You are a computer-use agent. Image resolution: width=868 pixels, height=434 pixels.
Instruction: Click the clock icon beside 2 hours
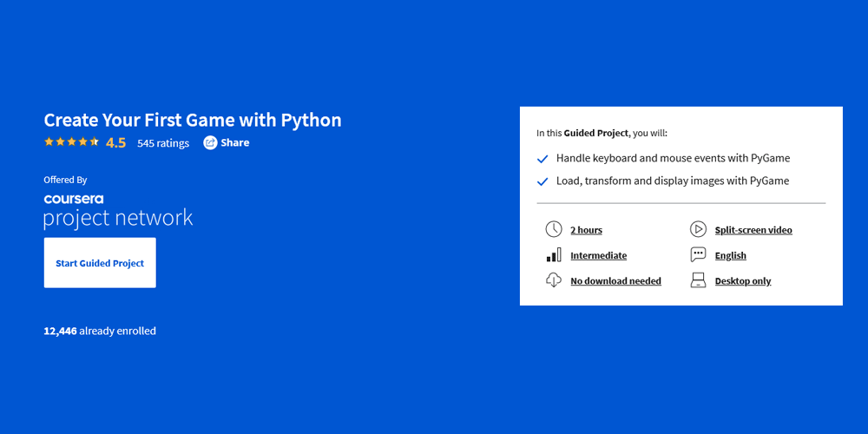click(x=553, y=229)
